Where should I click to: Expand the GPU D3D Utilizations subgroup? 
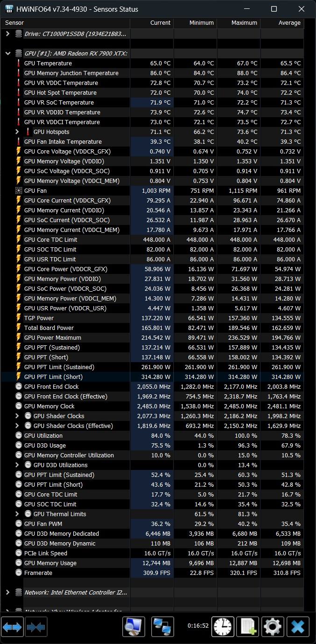pyautogui.click(x=17, y=465)
